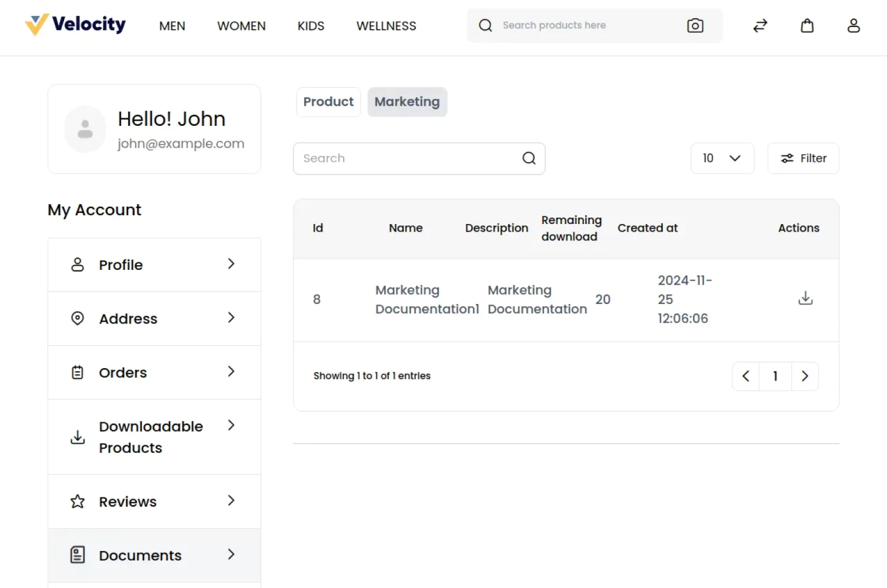Click the Actions column header
Image resolution: width=887 pixels, height=588 pixels.
[x=798, y=228]
